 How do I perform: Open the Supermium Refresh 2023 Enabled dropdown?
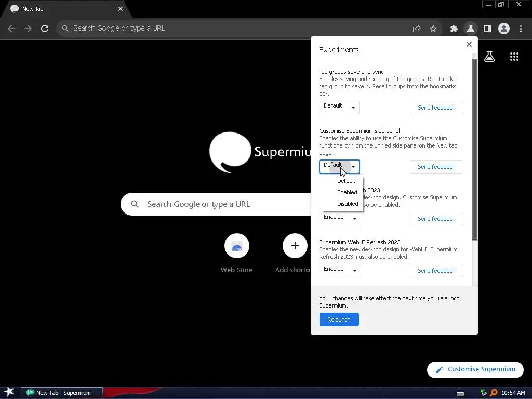tap(340, 218)
